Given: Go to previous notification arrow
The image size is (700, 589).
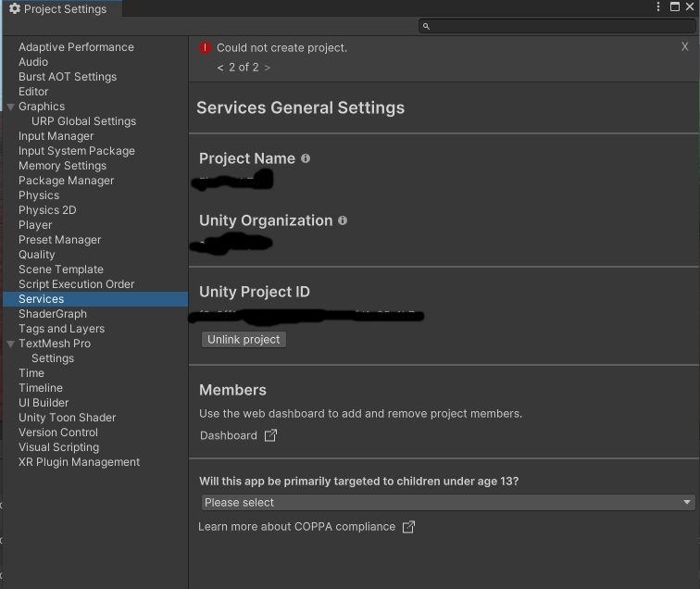Looking at the screenshot, I should [220, 68].
